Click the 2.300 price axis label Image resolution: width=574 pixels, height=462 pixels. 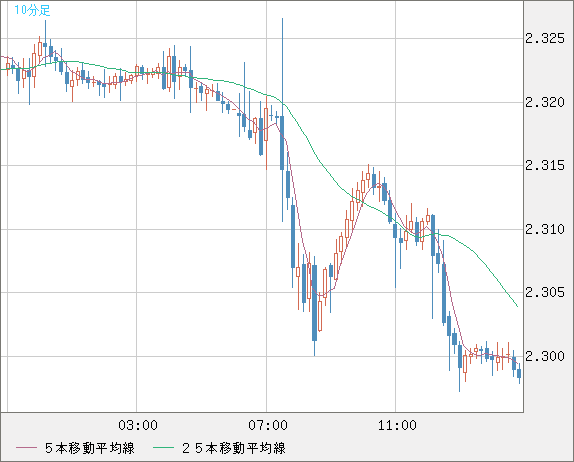pos(545,356)
